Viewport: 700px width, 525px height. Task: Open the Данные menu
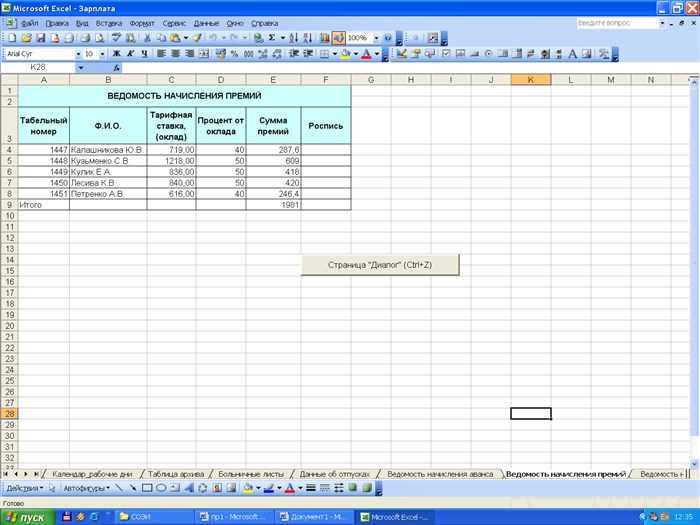tap(206, 23)
